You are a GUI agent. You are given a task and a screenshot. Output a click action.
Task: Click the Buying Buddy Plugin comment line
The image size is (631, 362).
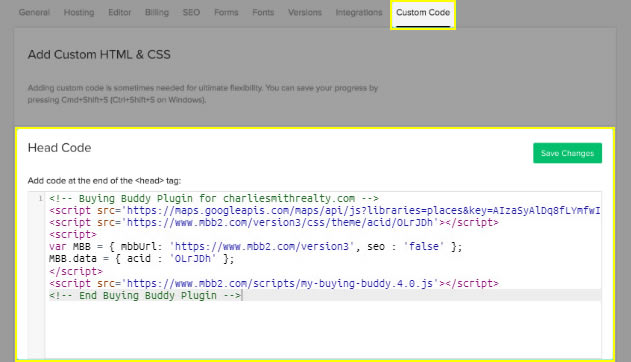[x=214, y=198]
